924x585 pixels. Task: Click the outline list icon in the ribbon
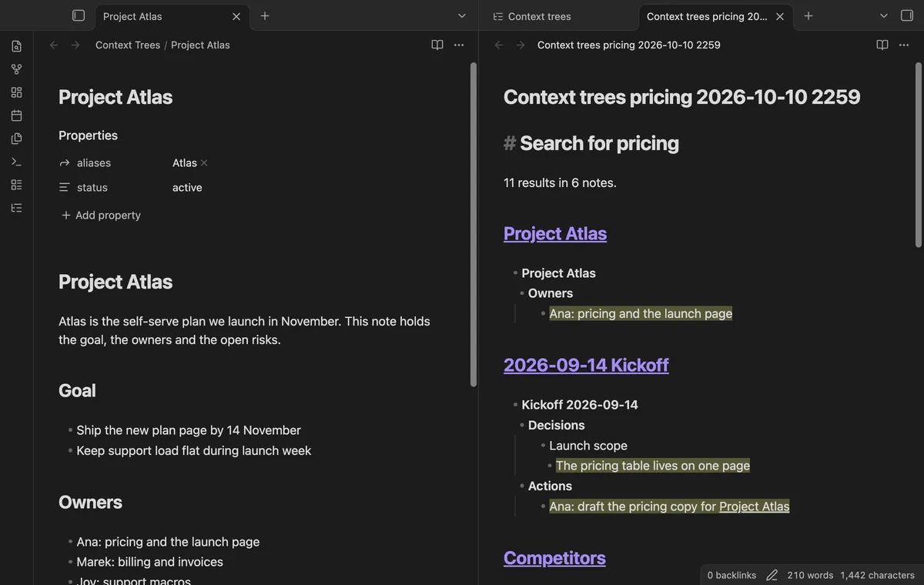coord(16,208)
